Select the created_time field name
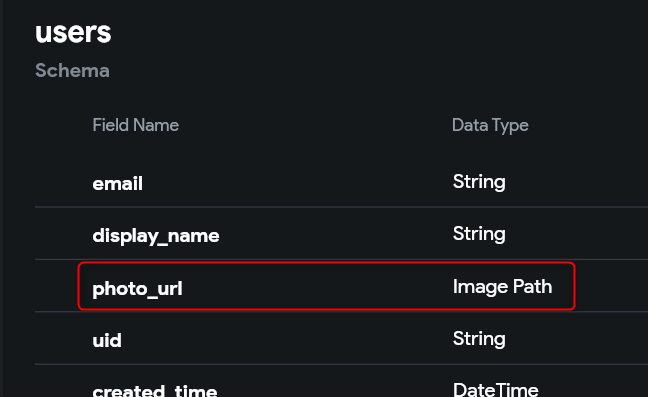 tap(155, 390)
